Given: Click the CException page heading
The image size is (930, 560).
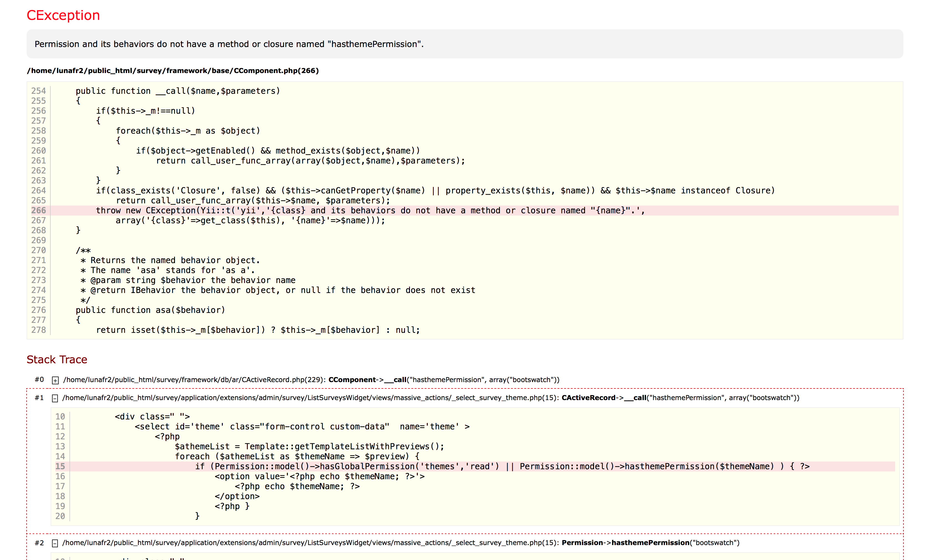Looking at the screenshot, I should click(63, 15).
